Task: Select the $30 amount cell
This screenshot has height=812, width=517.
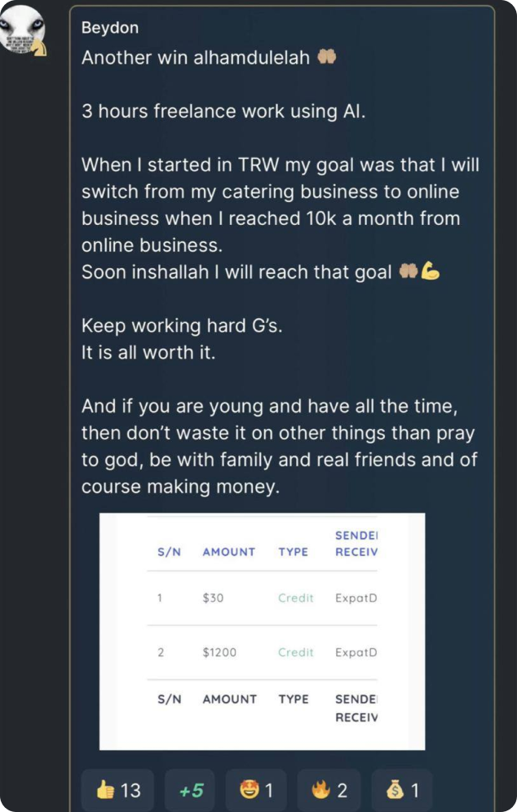Action: tap(213, 598)
